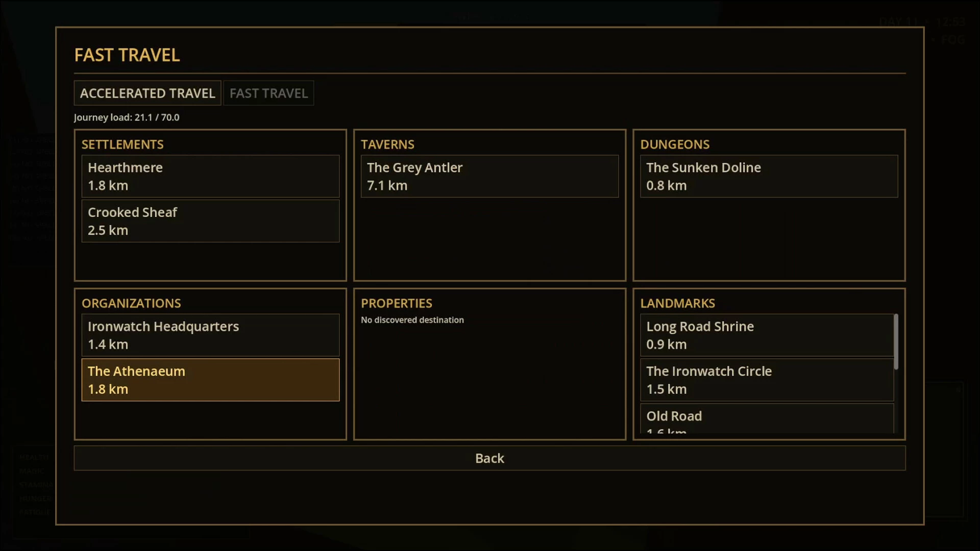Select The Sunken Doline dungeon
This screenshot has width=980, height=551.
pos(769,177)
